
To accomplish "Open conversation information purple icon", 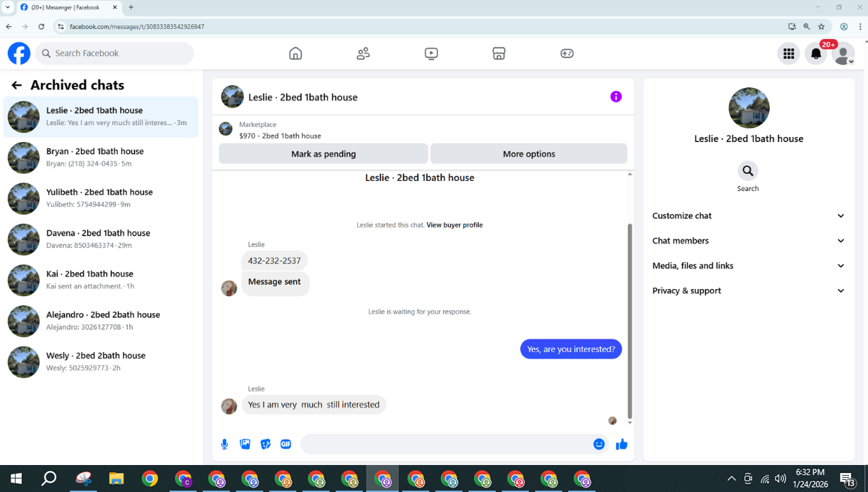I will [x=616, y=97].
